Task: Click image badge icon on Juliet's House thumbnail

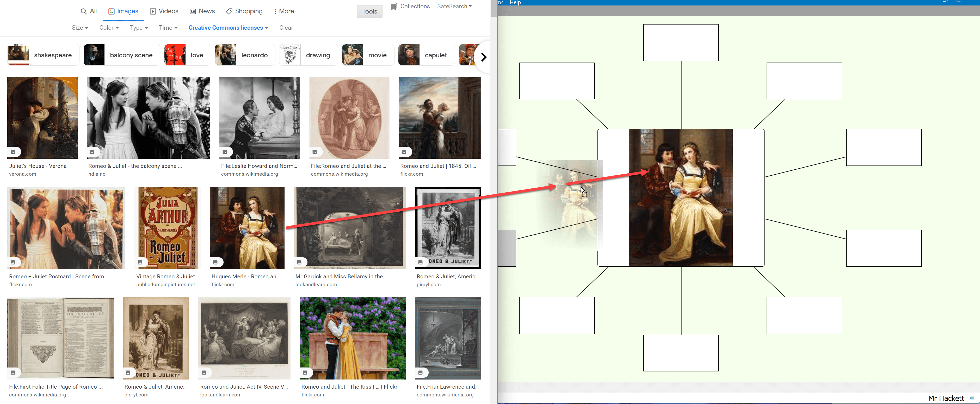Action: (13, 152)
